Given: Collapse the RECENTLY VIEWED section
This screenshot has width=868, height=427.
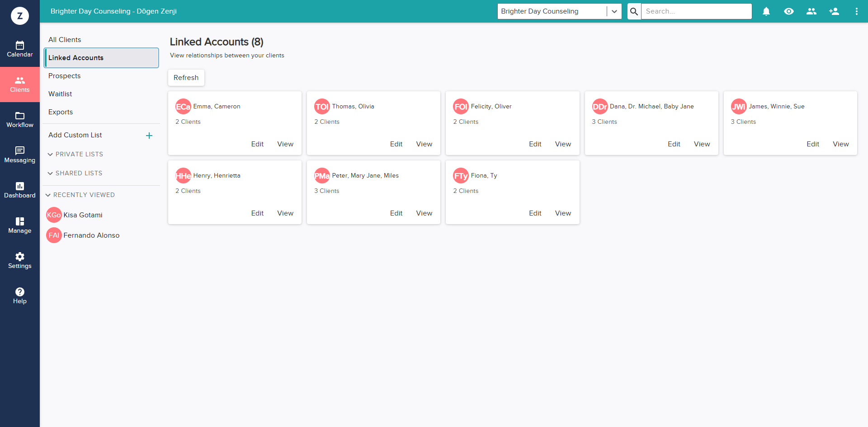Looking at the screenshot, I should click(x=80, y=195).
